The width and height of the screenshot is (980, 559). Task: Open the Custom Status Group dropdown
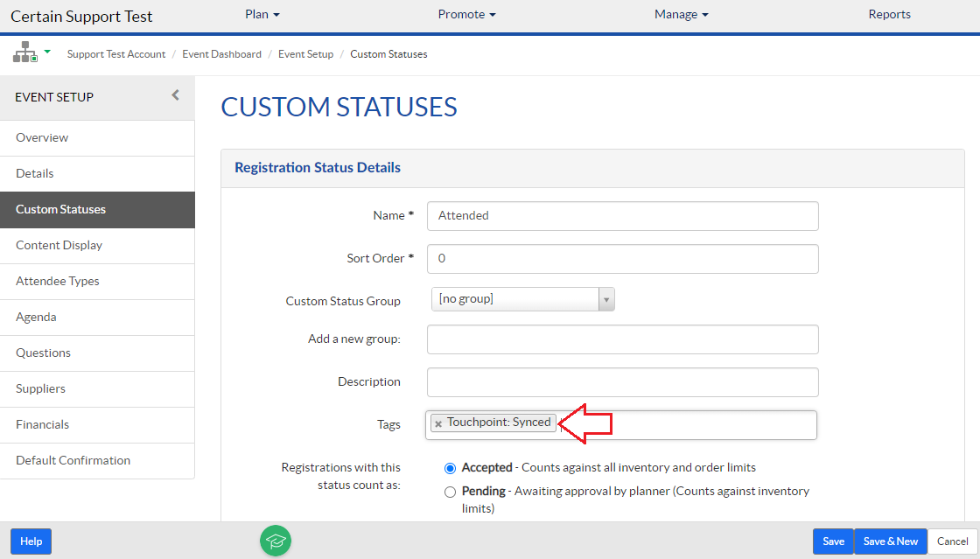(x=523, y=299)
